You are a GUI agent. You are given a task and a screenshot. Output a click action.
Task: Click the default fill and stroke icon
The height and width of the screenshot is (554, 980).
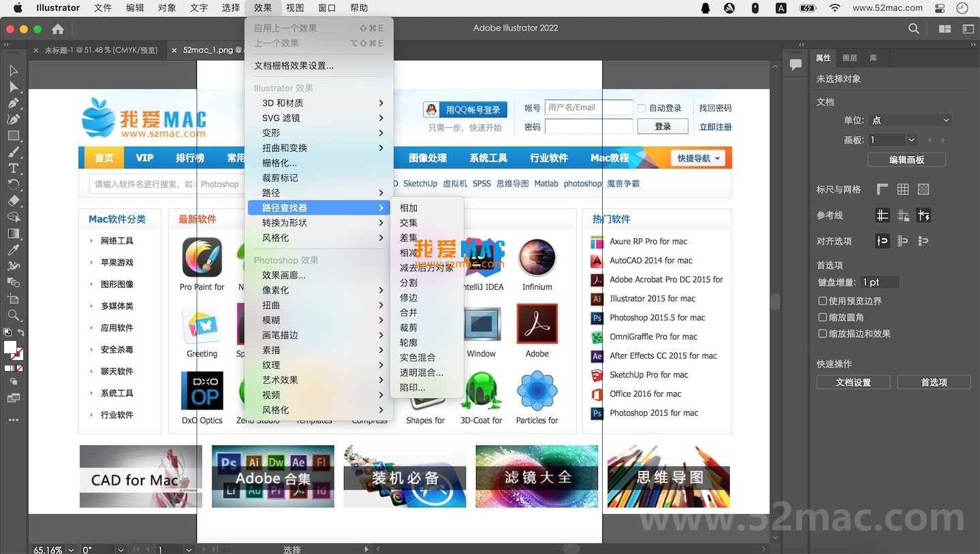(7, 333)
